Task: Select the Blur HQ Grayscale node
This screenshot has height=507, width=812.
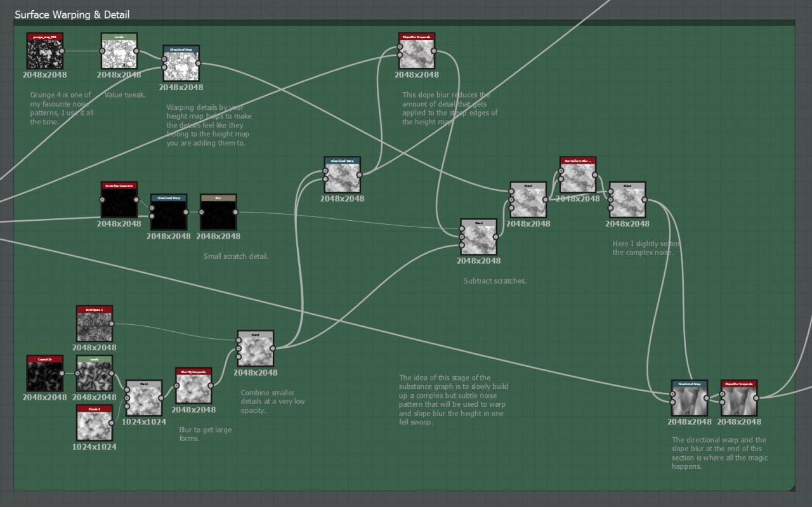Action: click(193, 386)
